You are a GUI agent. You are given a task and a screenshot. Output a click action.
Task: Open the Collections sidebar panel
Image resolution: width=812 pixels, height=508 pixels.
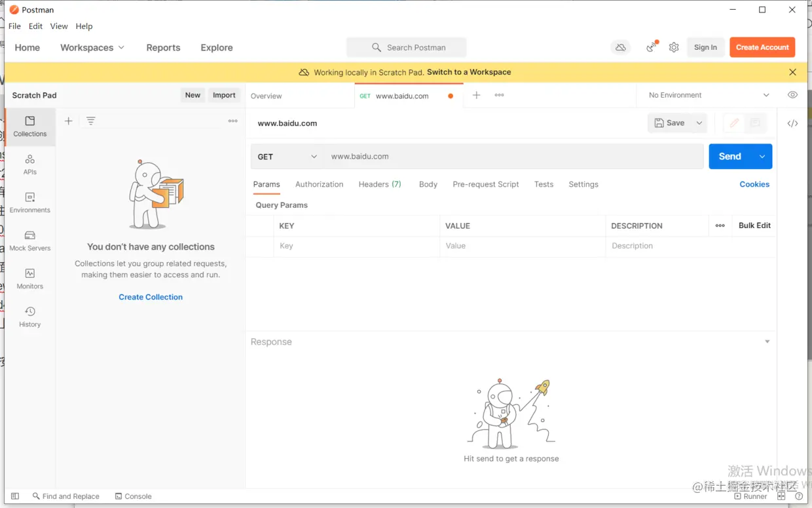(30, 127)
